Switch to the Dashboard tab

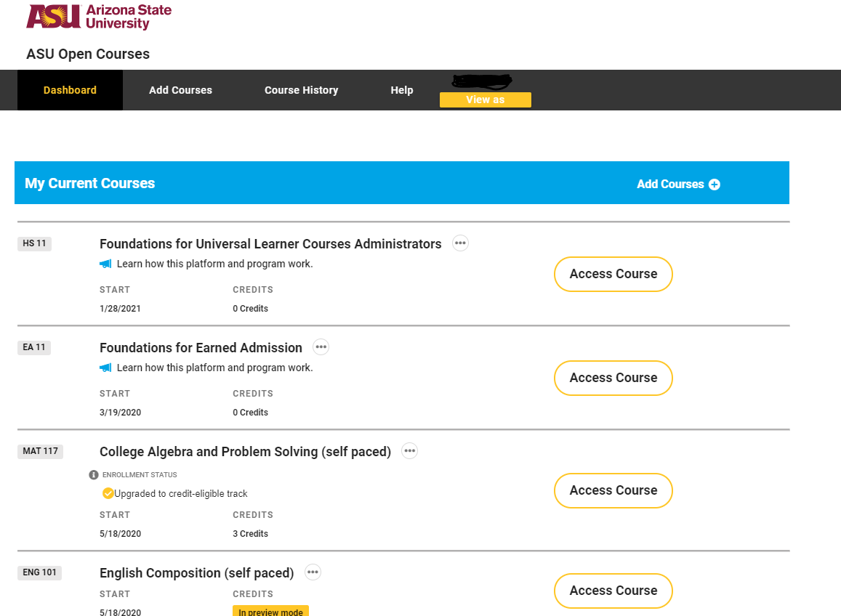click(x=70, y=90)
